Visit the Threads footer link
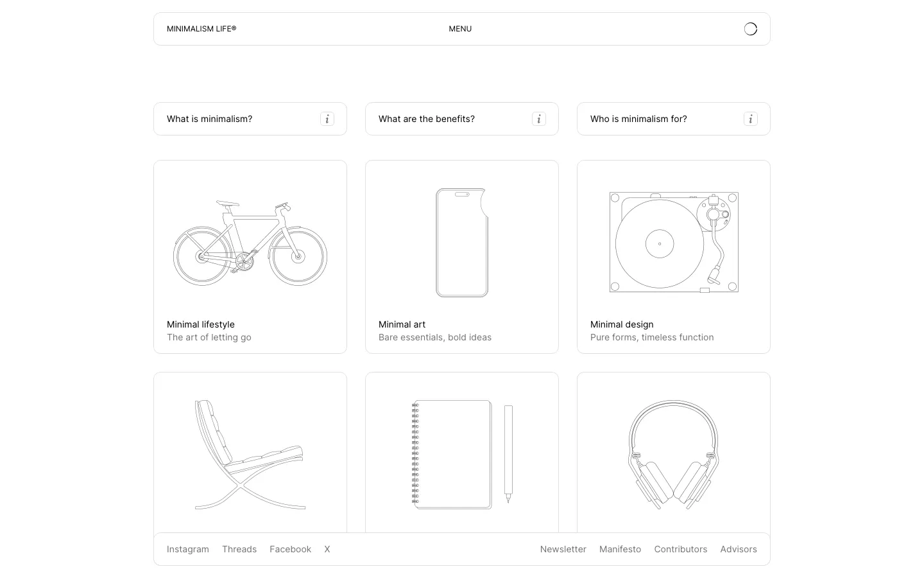The image size is (924, 578). click(x=239, y=549)
